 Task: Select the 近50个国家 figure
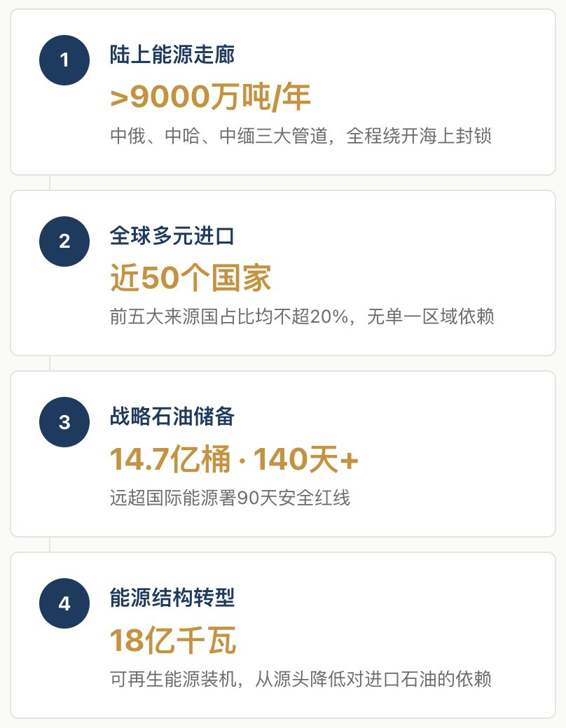191,279
